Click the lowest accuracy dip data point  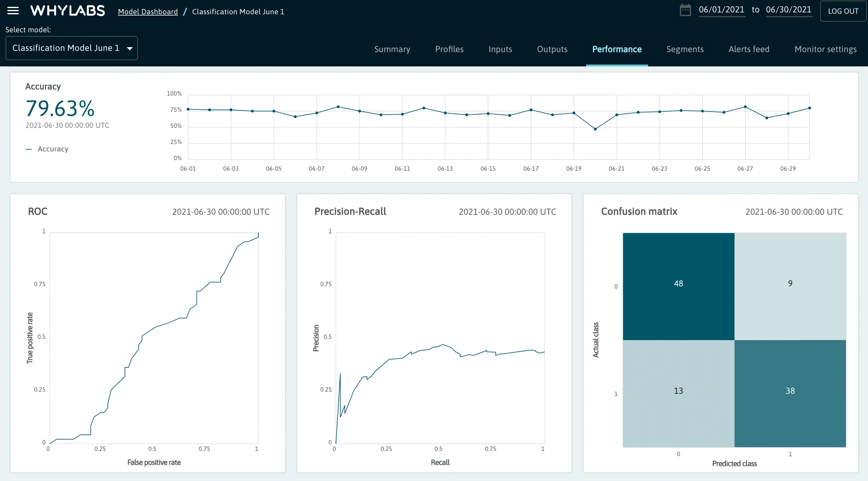(595, 129)
